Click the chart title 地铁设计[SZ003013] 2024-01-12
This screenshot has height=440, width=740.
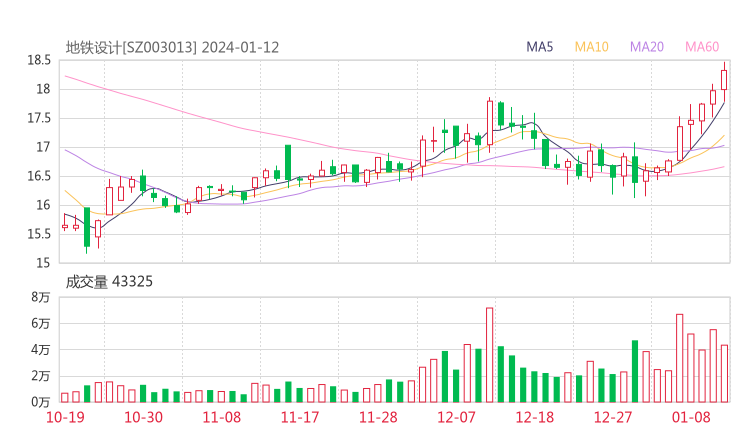(172, 47)
